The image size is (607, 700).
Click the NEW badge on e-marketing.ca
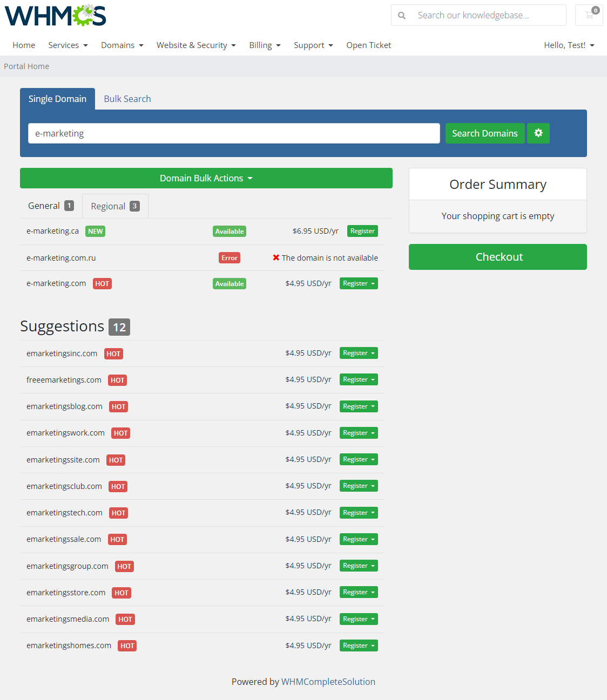(96, 232)
